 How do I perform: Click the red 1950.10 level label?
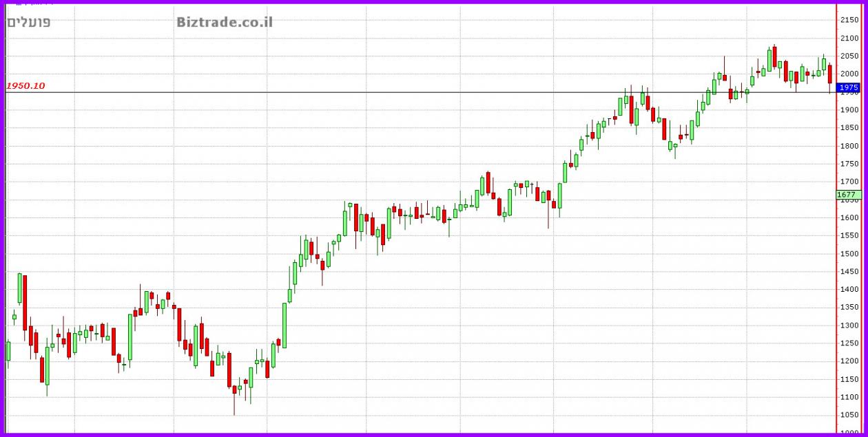point(25,86)
